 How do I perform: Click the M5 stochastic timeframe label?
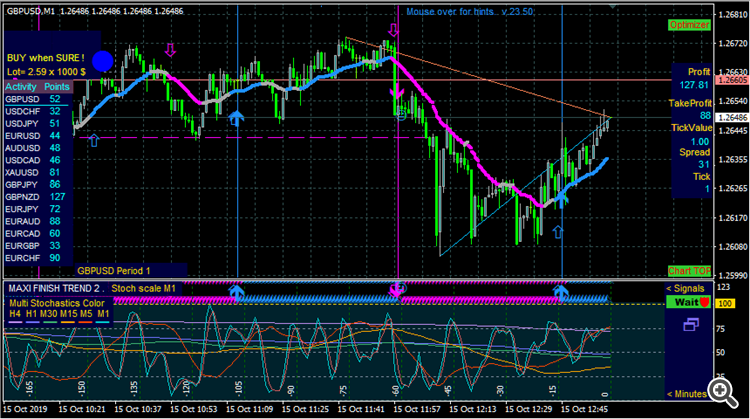point(86,314)
